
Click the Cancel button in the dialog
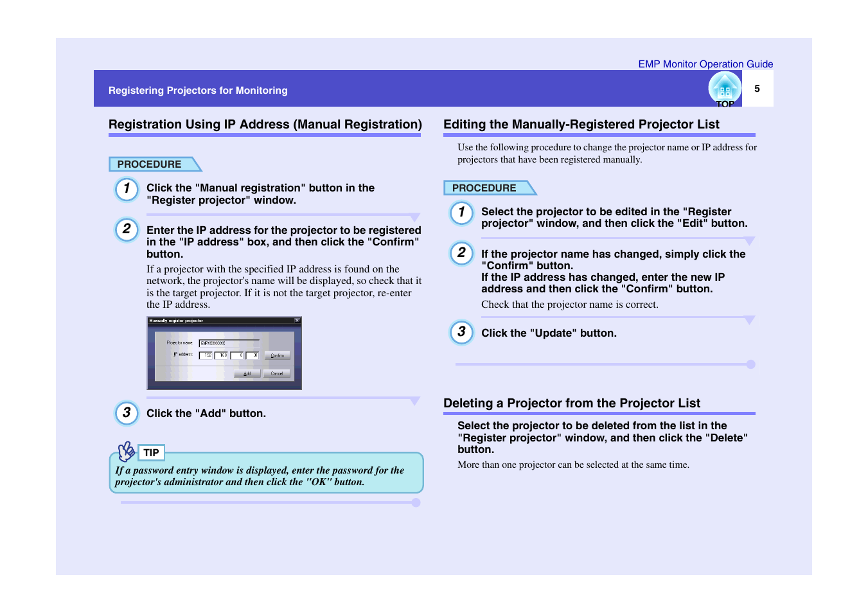coord(277,373)
